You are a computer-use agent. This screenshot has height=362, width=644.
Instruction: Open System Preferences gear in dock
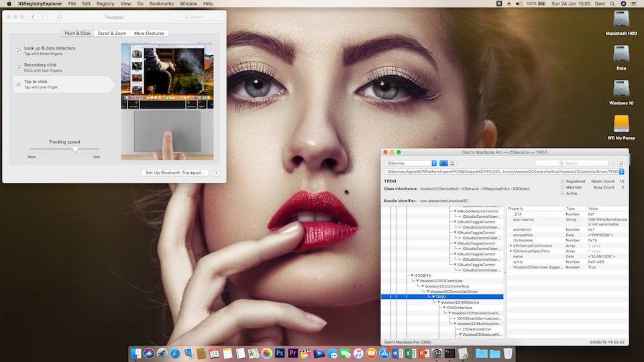pos(437,353)
